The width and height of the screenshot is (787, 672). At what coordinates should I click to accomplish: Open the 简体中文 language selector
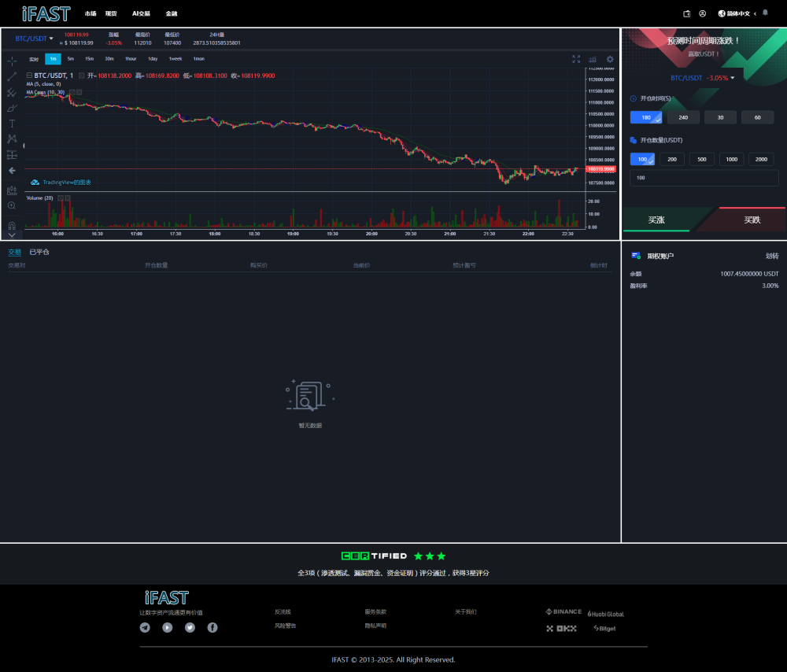click(737, 13)
